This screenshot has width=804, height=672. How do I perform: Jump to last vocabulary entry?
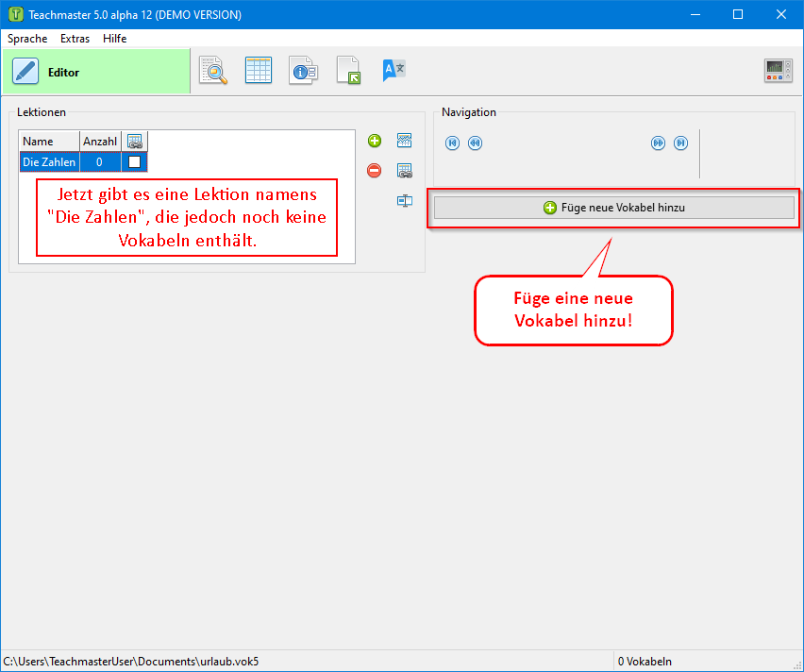(680, 143)
